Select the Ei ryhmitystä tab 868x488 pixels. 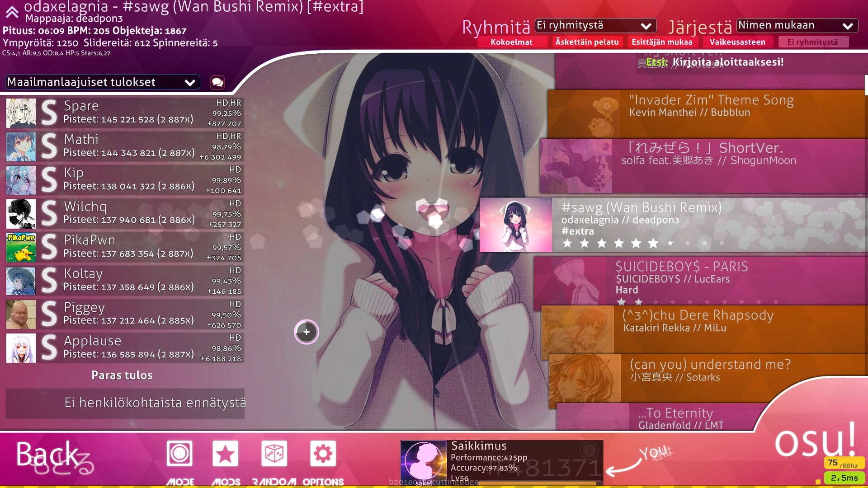click(x=813, y=42)
